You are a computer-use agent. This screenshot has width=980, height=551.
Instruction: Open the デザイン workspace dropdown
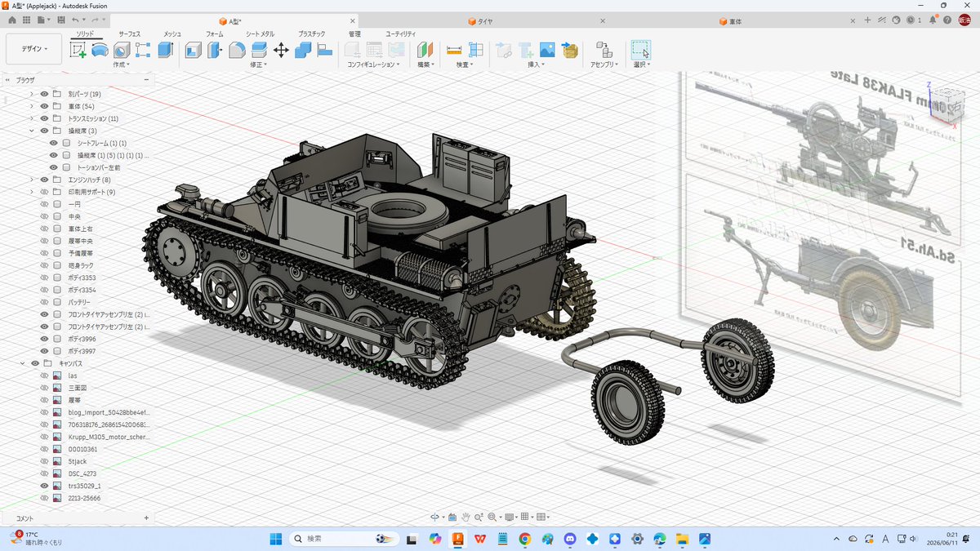(x=34, y=49)
